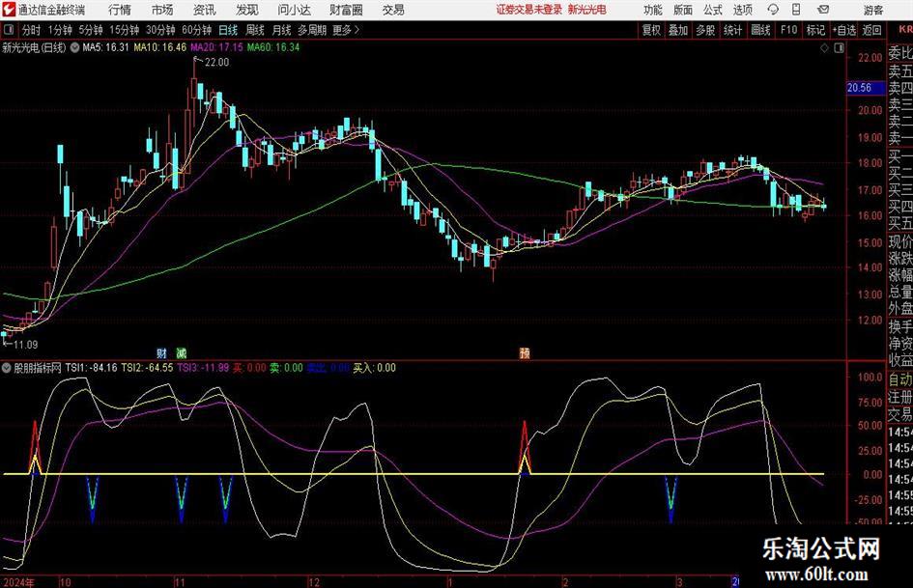Click the 减 marker below the chart

coord(182,352)
